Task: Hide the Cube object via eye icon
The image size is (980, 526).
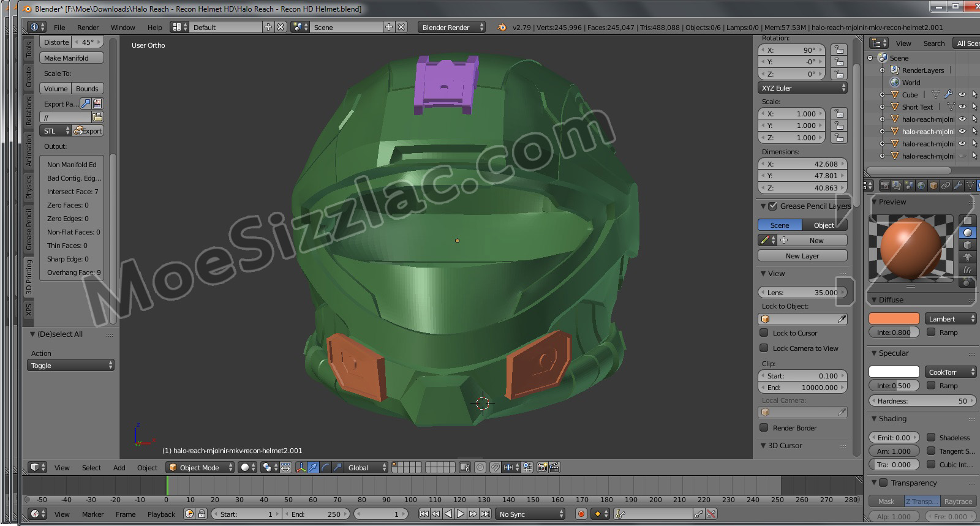Action: click(962, 95)
